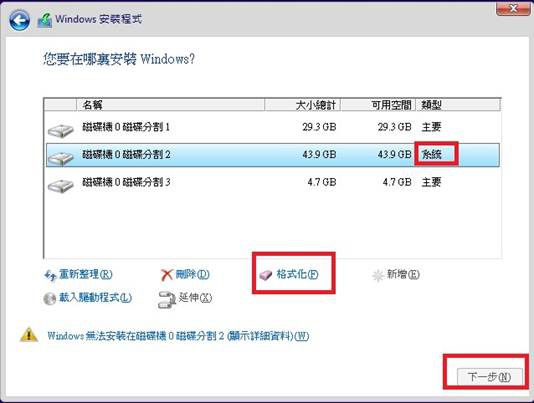This screenshot has width=534, height=403.
Task: Click the refresh arrows icon beside 重新整理
Action: coord(50,275)
